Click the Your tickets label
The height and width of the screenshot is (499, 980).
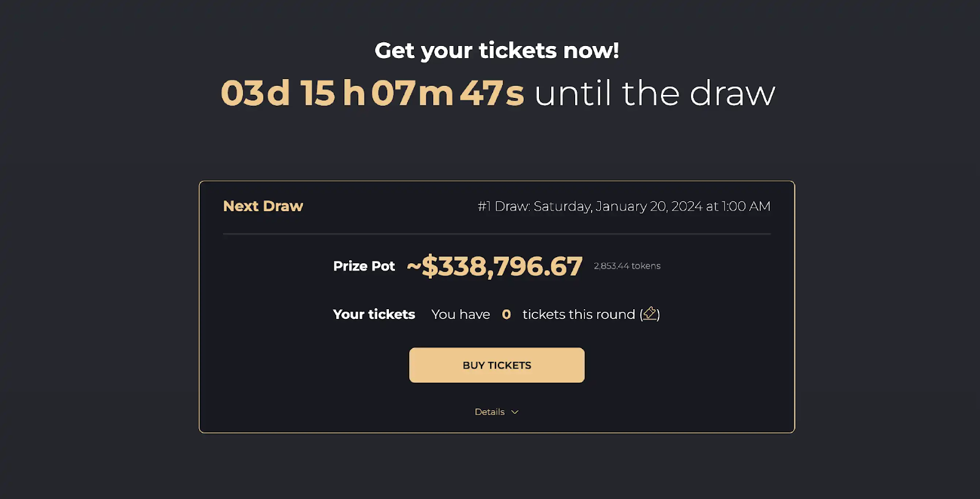pos(374,315)
